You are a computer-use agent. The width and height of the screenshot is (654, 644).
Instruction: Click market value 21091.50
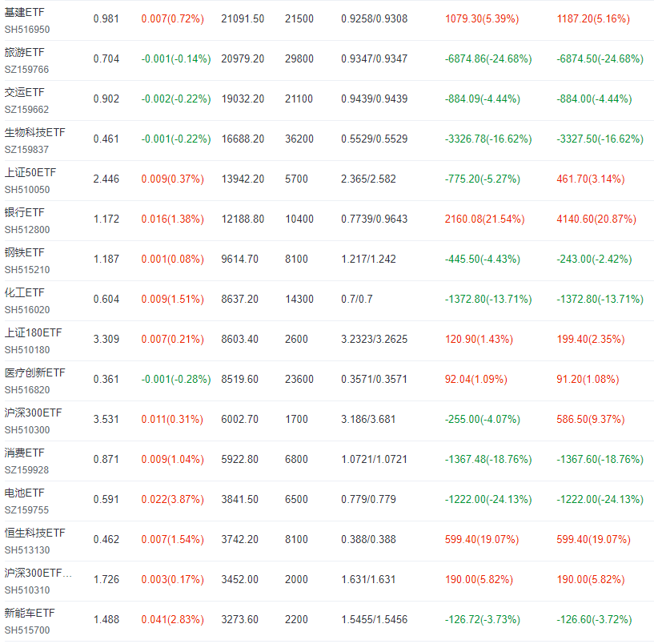tap(243, 19)
